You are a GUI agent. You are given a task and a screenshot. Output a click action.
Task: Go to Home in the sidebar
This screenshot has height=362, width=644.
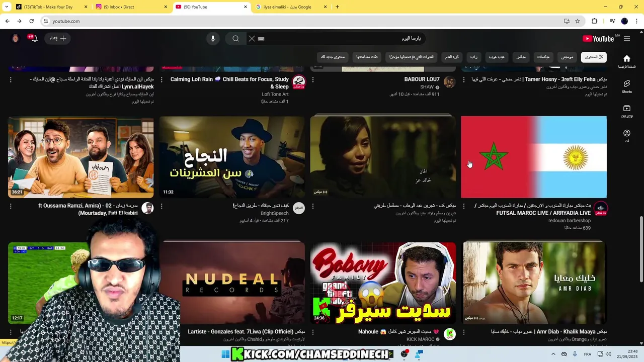[x=626, y=61]
